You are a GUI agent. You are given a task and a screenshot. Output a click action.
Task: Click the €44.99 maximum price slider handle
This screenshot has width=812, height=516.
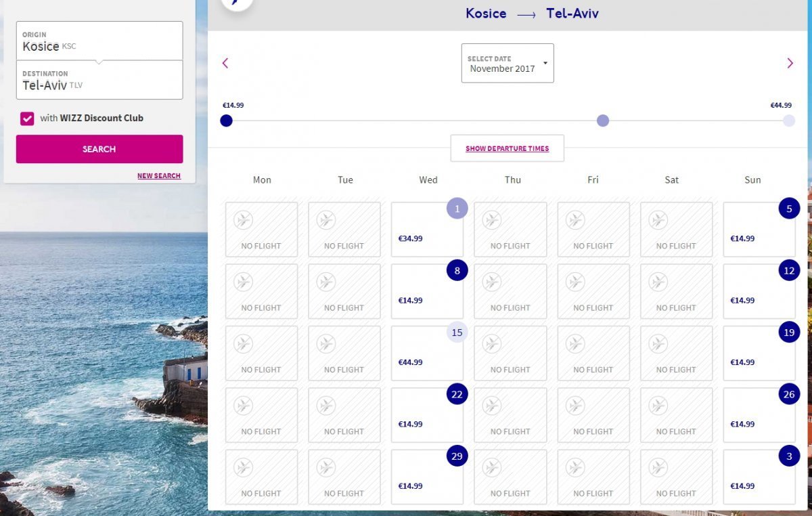(788, 121)
